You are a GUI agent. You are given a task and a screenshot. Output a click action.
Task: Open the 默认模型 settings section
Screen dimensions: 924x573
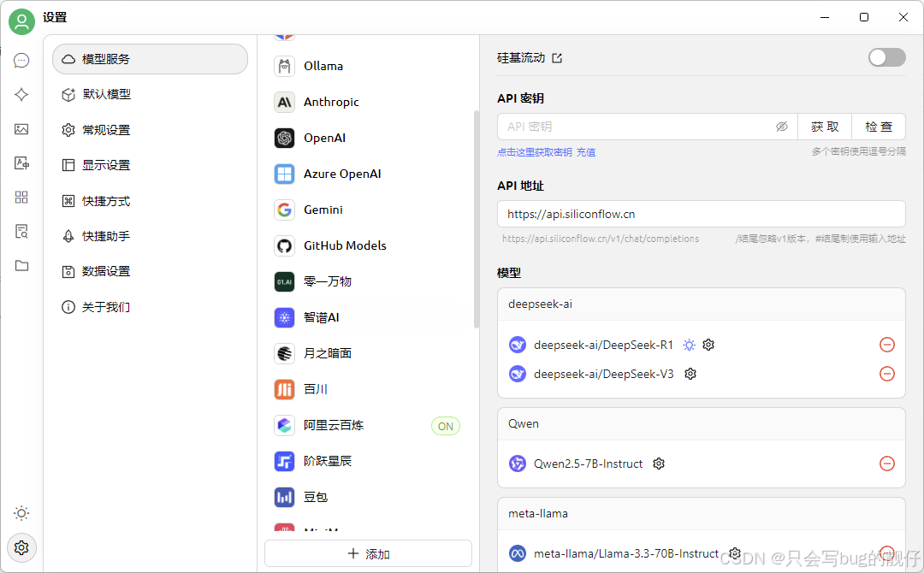[x=151, y=94]
